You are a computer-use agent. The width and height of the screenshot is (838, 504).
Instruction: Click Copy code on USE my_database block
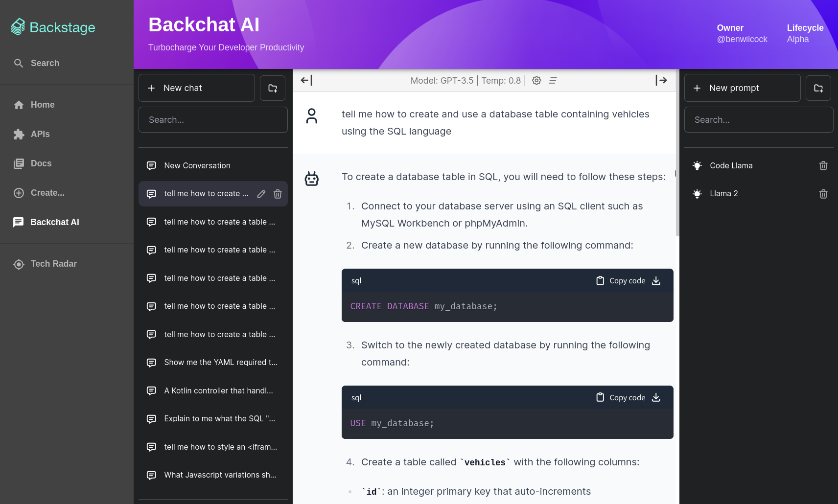point(621,398)
